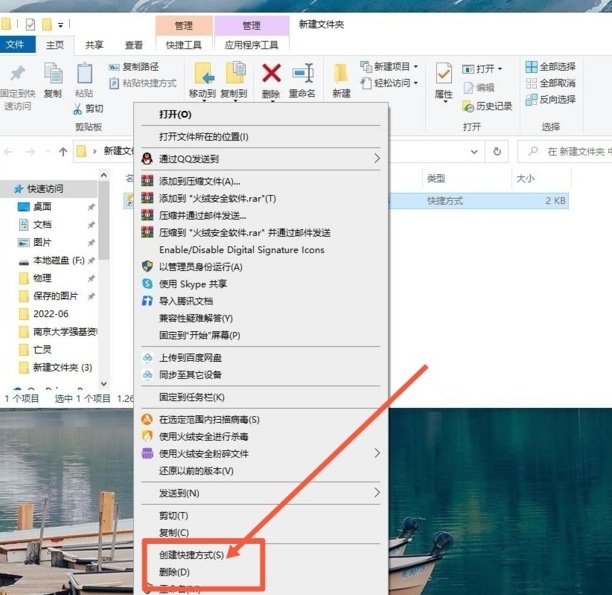Expand the 通过QQ发送到 submenu
Image resolution: width=612 pixels, height=595 pixels.
pyautogui.click(x=377, y=158)
